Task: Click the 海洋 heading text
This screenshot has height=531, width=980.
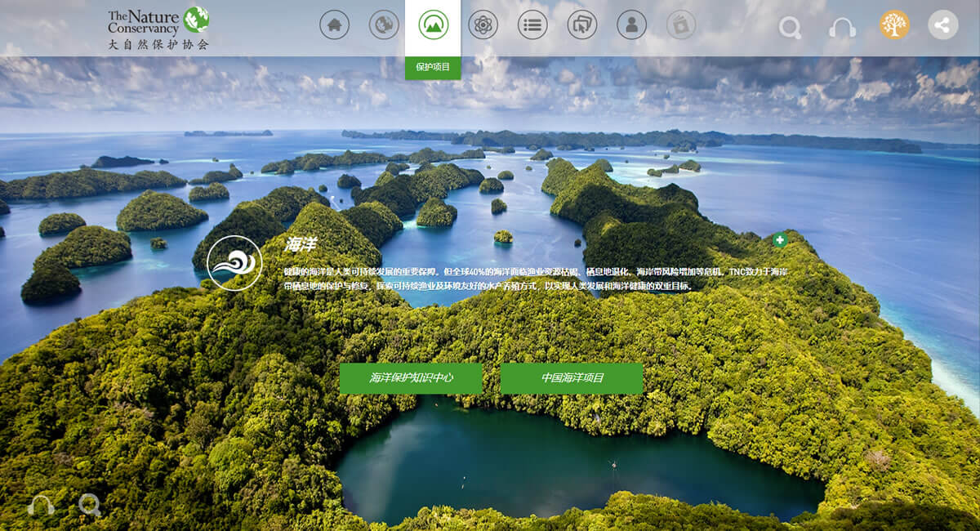Action: (300, 244)
